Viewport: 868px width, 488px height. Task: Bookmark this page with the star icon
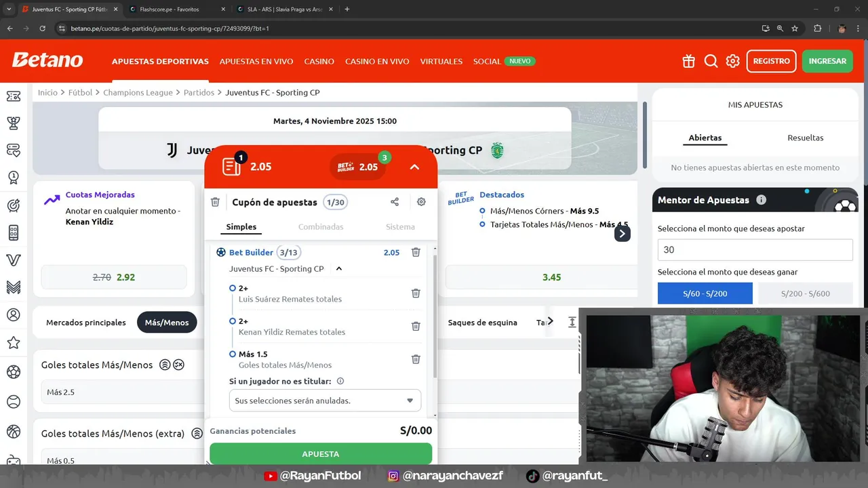coord(795,28)
